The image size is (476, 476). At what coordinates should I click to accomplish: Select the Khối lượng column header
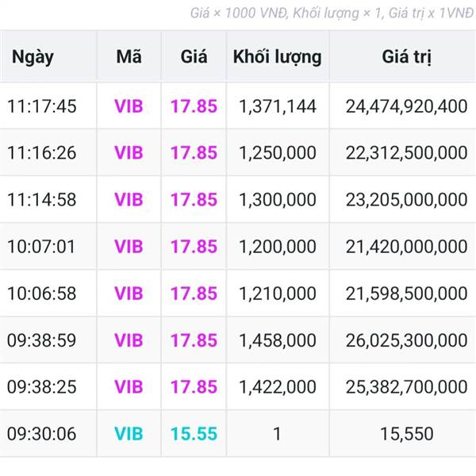278,57
